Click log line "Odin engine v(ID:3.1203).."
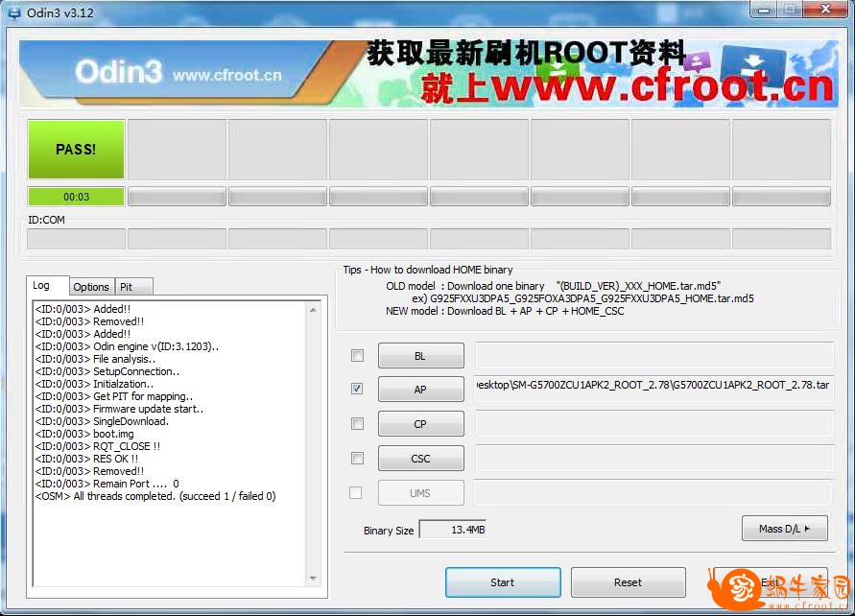 pos(127,346)
